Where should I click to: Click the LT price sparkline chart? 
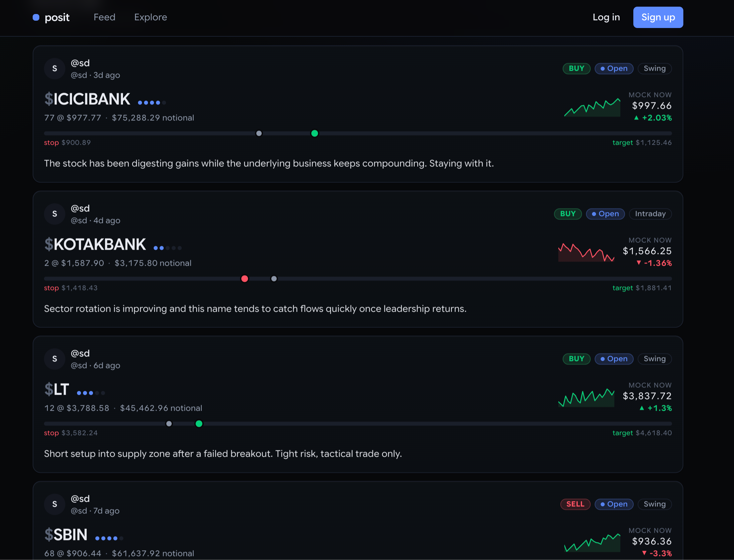click(586, 398)
